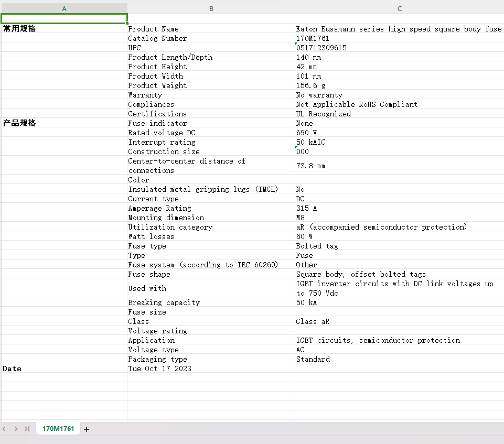Click the 'Voltage rating' cell
The image size is (504, 444).
pyautogui.click(x=211, y=331)
